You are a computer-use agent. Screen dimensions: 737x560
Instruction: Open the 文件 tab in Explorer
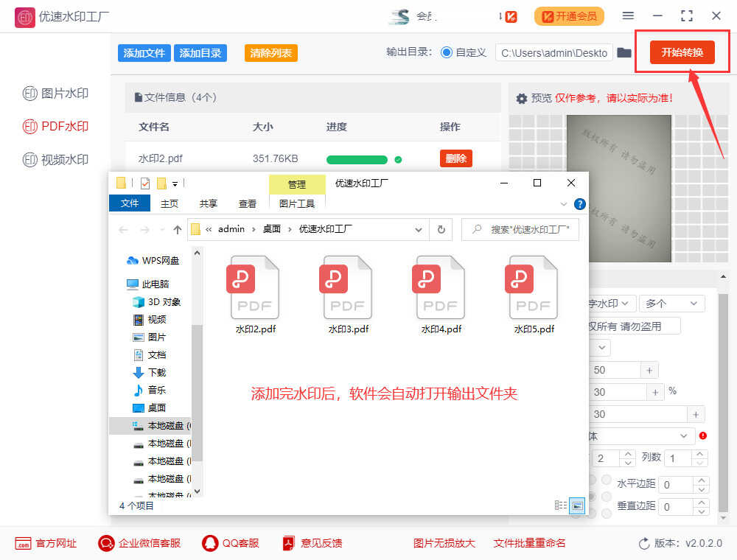[129, 203]
